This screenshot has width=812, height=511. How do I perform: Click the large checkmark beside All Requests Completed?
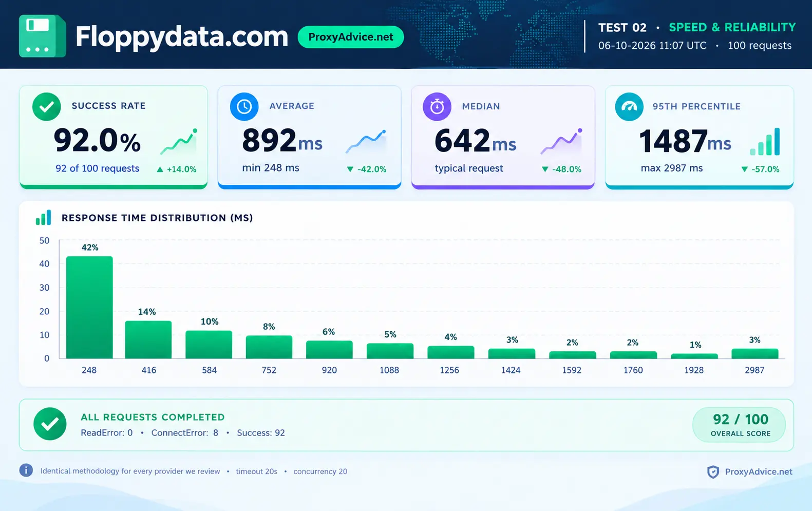[50, 424]
